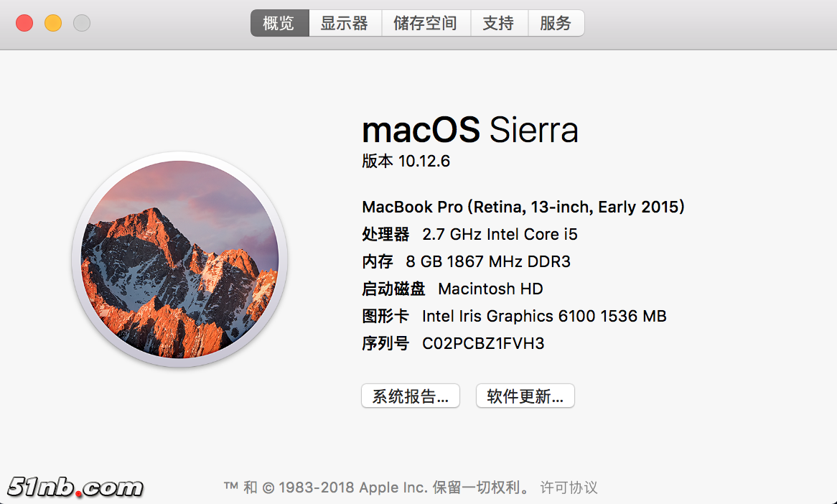Click the 8 GB 1867 MHz DDR3 memory text
This screenshot has height=504, width=837.
coord(488,261)
